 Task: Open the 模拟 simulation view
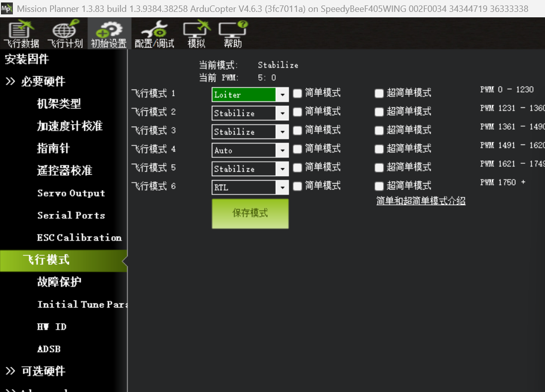[197, 34]
